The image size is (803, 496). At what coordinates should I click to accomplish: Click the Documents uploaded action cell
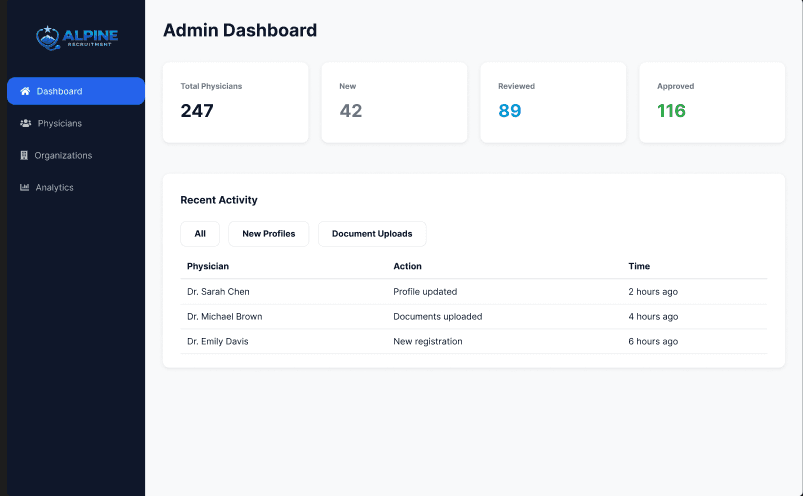pos(437,317)
